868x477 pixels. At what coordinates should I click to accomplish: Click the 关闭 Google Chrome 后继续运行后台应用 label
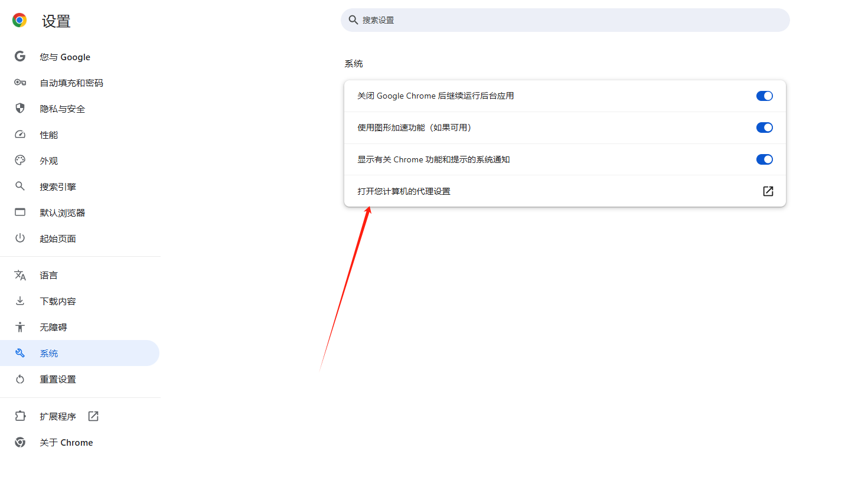pos(436,96)
